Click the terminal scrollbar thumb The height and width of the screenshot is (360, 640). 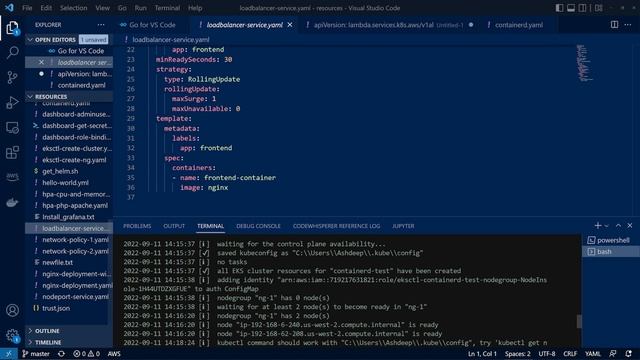(x=579, y=321)
